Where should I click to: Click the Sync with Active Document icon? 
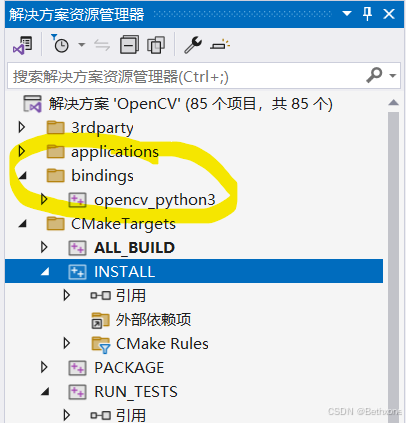tap(102, 45)
